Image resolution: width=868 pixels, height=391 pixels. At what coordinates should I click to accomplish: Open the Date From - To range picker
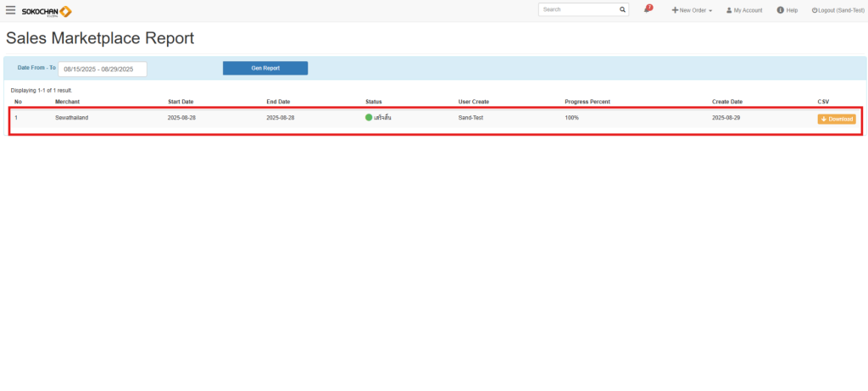coord(103,70)
